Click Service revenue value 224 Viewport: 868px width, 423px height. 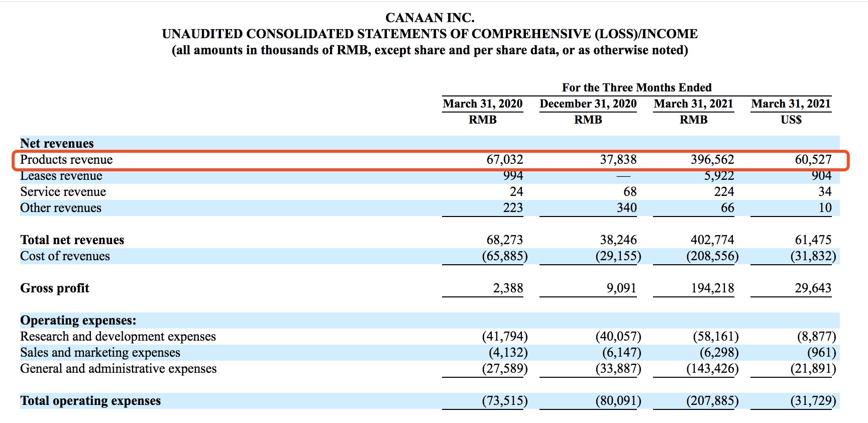coord(724,192)
